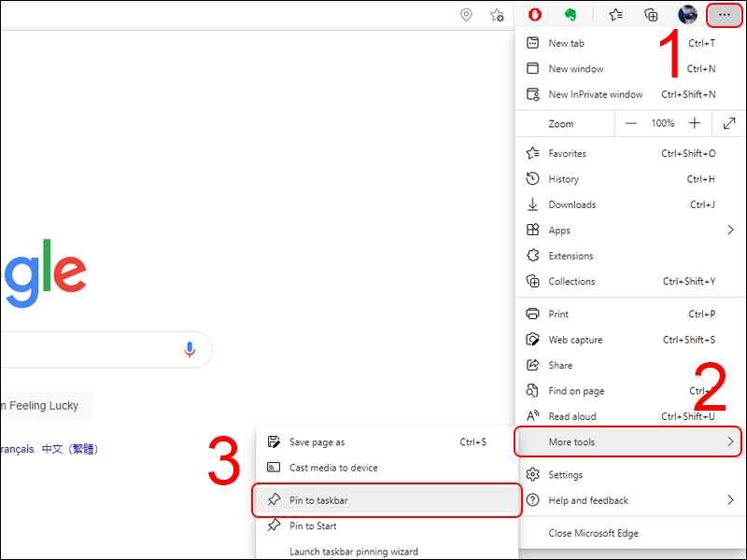Click the Google voice search microphone
Image resolution: width=747 pixels, height=560 pixels.
pyautogui.click(x=190, y=349)
